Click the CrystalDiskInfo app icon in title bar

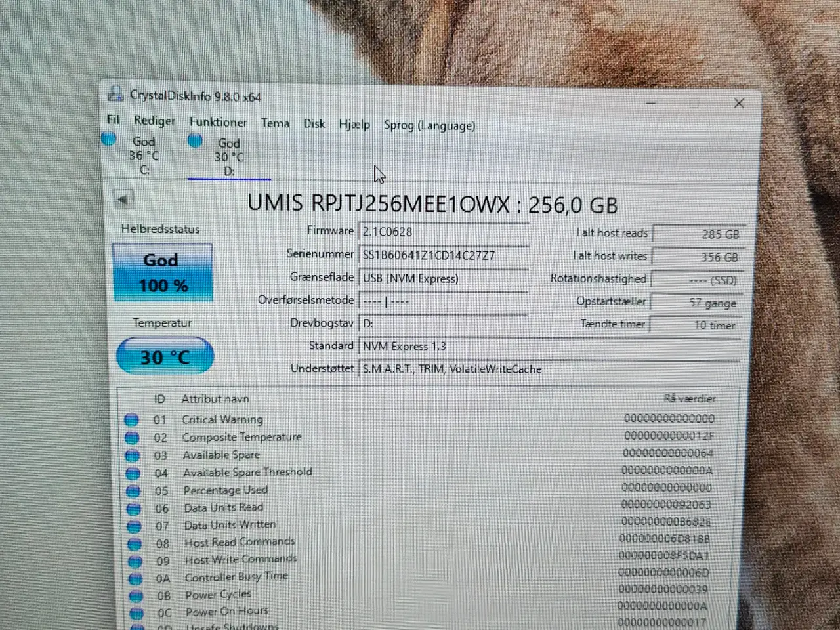[x=115, y=93]
